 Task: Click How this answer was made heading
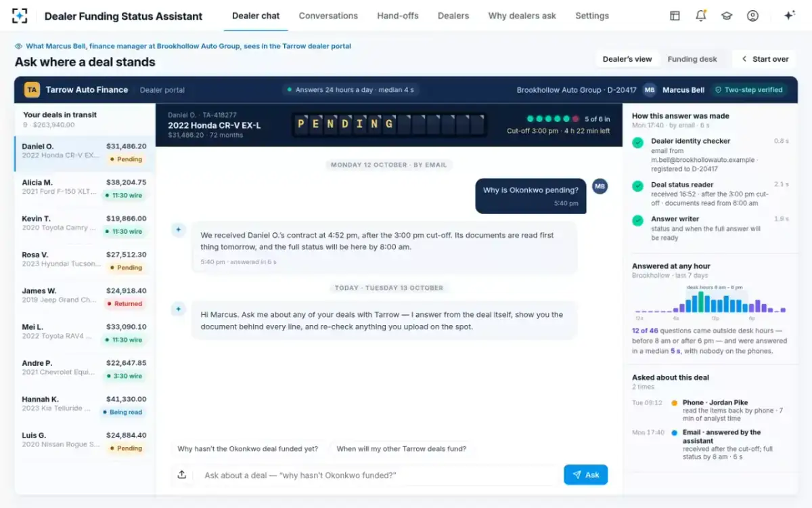(681, 116)
